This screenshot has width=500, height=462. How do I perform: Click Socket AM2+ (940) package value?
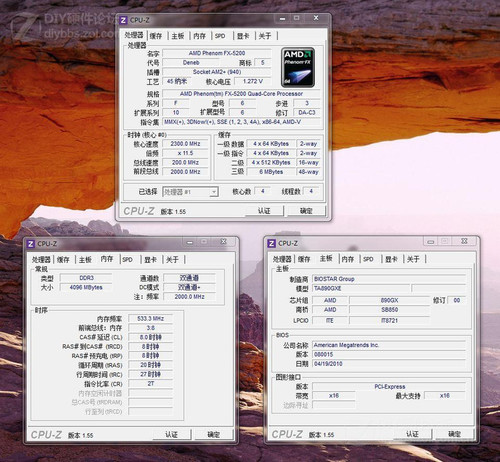pyautogui.click(x=217, y=72)
